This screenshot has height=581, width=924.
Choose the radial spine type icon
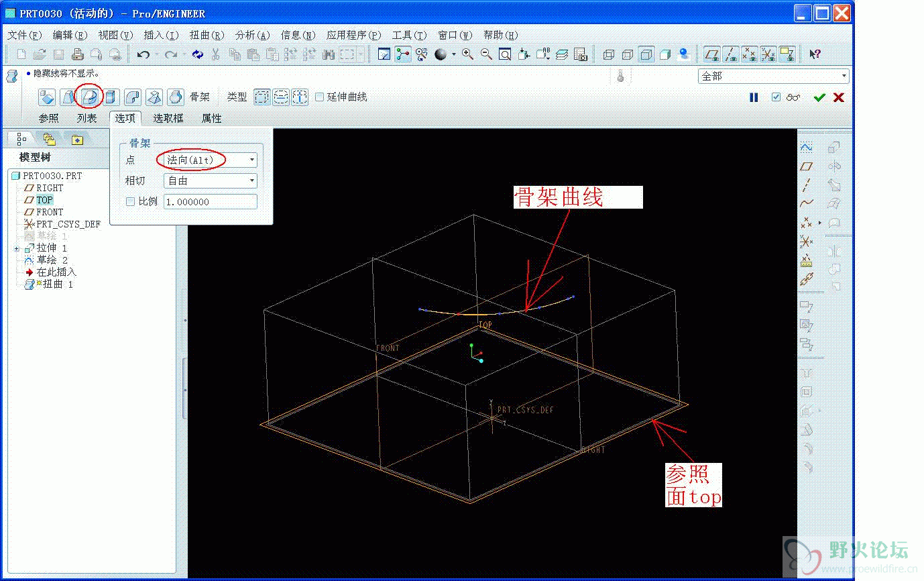[x=281, y=97]
